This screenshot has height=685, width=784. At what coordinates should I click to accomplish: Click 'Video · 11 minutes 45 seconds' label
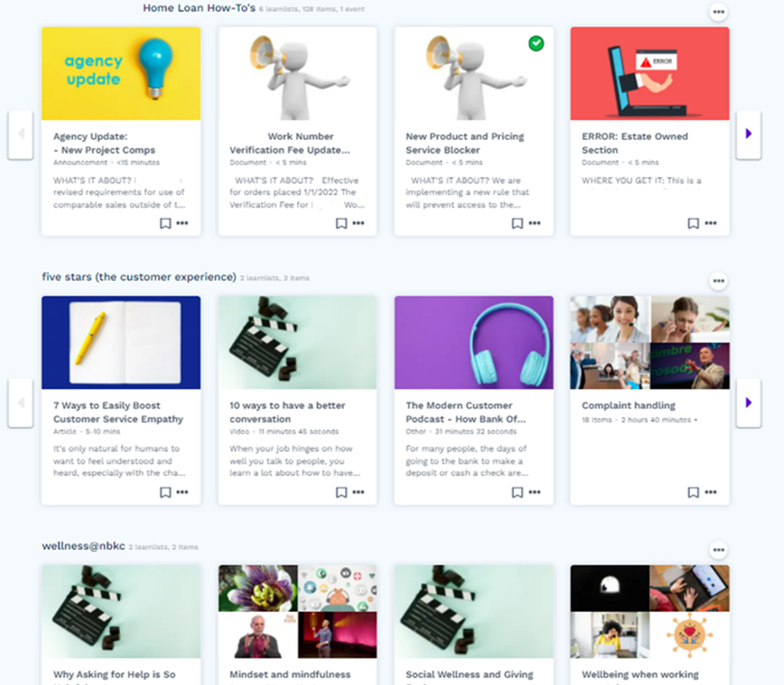(284, 432)
